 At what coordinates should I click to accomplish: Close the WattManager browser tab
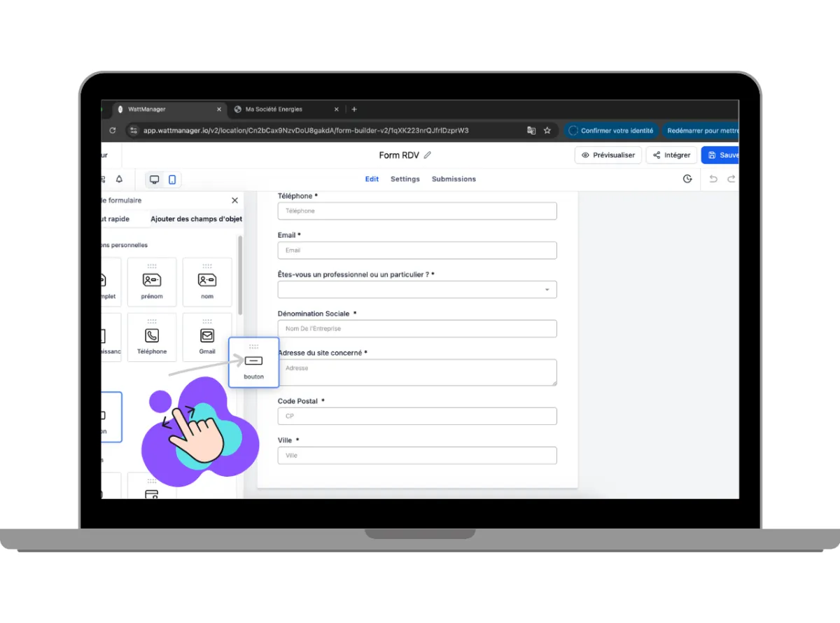(x=219, y=109)
